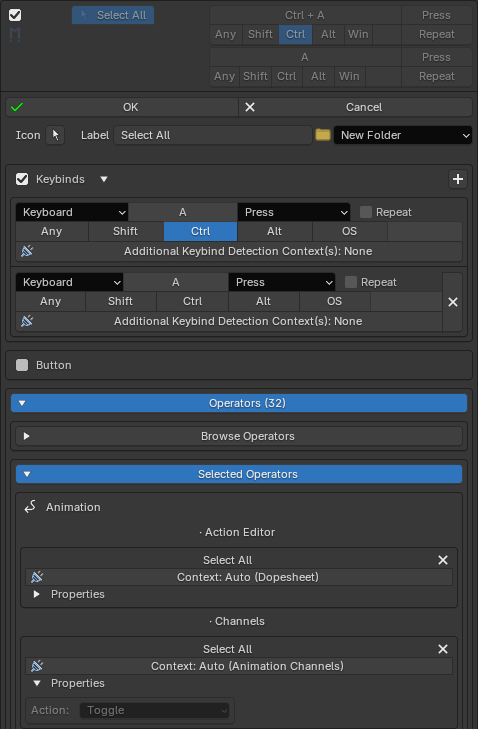Toggle Any modifier in header Ctrl + A row
Image resolution: width=478 pixels, height=729 pixels.
[226, 34]
